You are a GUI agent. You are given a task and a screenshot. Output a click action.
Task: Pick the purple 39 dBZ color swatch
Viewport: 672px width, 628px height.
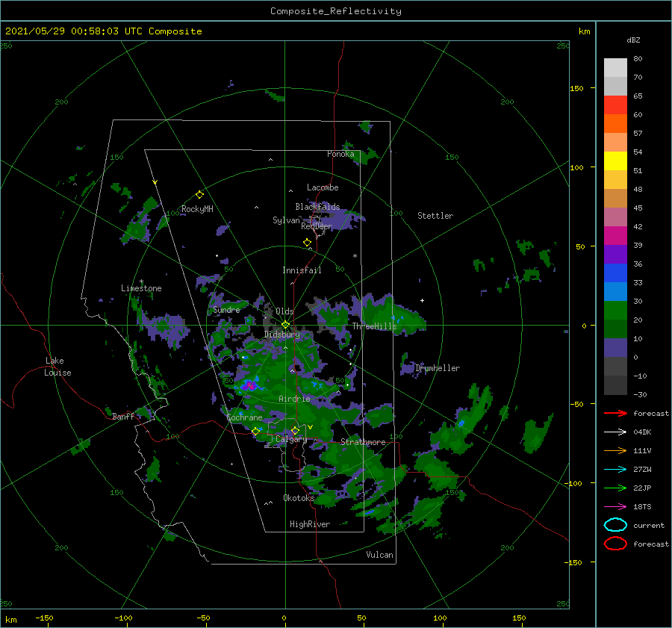point(615,254)
